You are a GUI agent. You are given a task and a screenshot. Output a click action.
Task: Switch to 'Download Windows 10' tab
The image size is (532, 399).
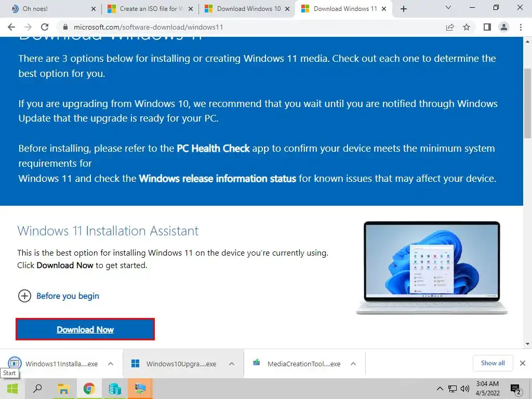pos(247,9)
